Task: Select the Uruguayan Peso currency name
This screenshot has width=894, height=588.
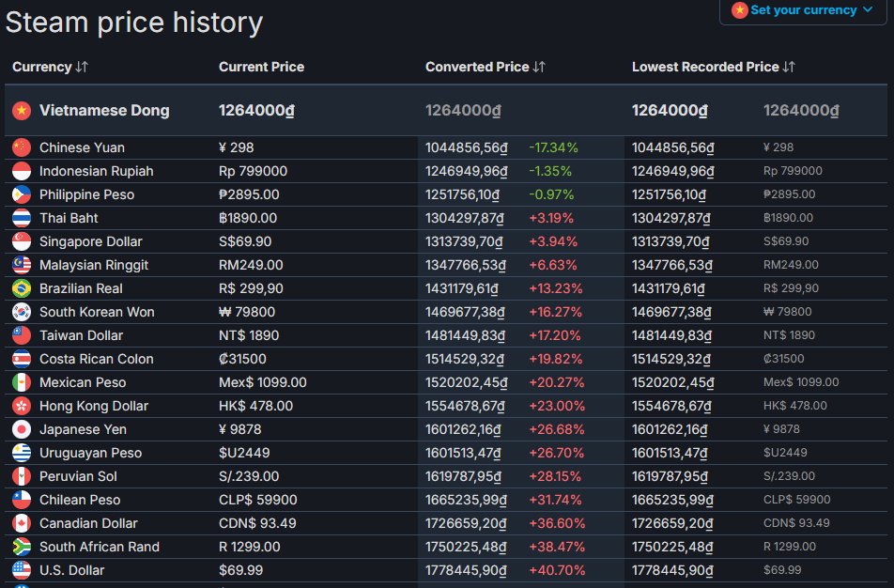Action: 91,453
